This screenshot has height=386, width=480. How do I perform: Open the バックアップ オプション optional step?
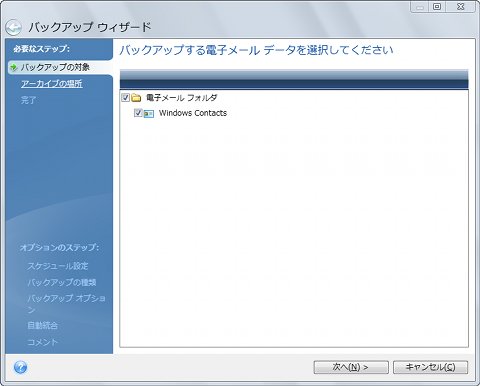(x=66, y=303)
